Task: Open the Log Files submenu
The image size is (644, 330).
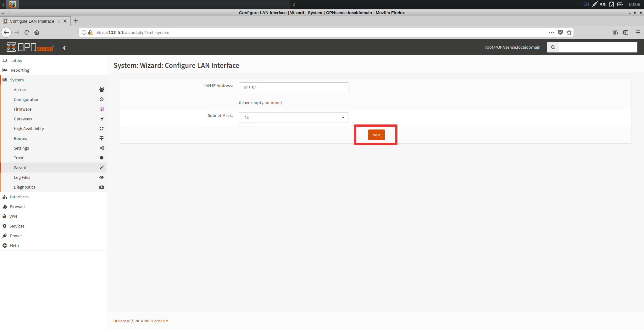Action: click(53, 177)
